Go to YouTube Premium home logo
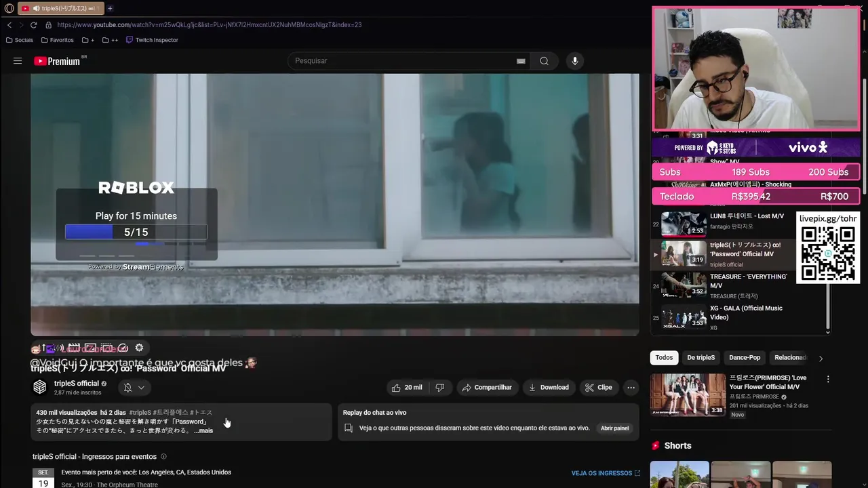868x488 pixels. click(x=57, y=61)
